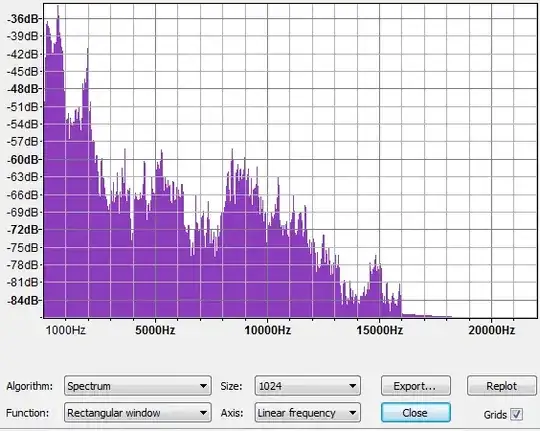
Task: Open the Size dropdown showing 1024
Action: [x=308, y=386]
